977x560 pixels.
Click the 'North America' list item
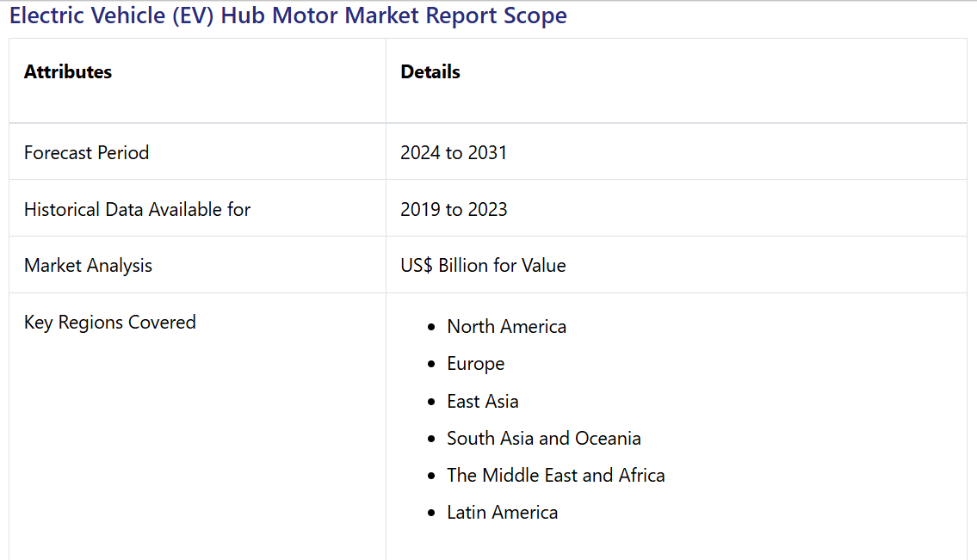[x=506, y=326]
